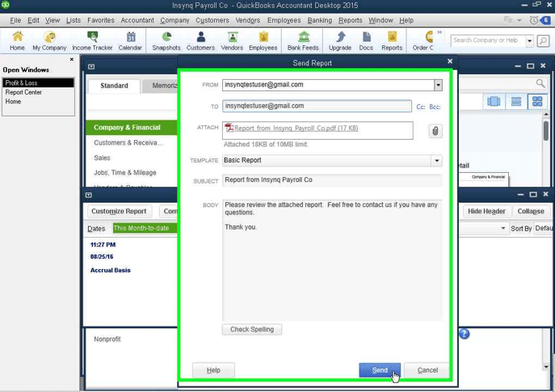Open the search scope dropdown arrow
The image size is (555, 392).
(529, 41)
